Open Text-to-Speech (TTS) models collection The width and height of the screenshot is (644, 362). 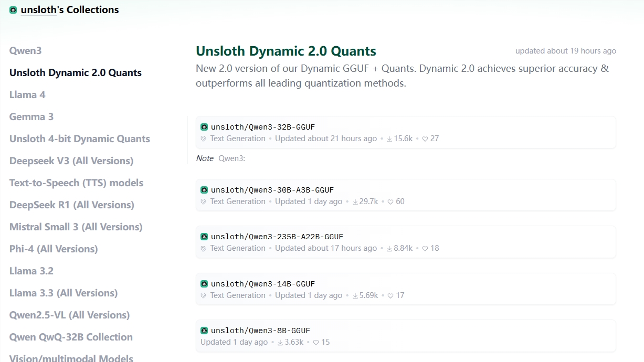point(77,183)
